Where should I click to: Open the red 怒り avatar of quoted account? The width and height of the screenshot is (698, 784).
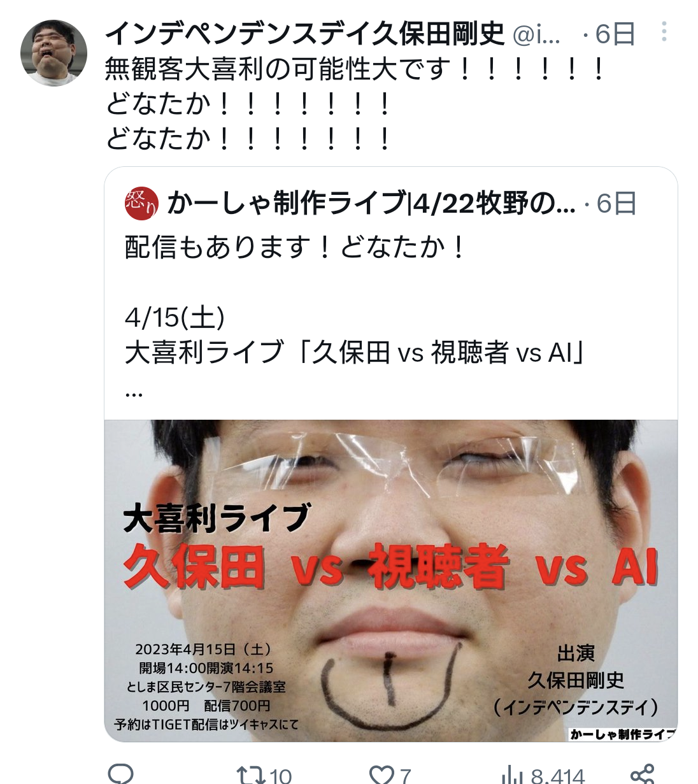coord(141,204)
